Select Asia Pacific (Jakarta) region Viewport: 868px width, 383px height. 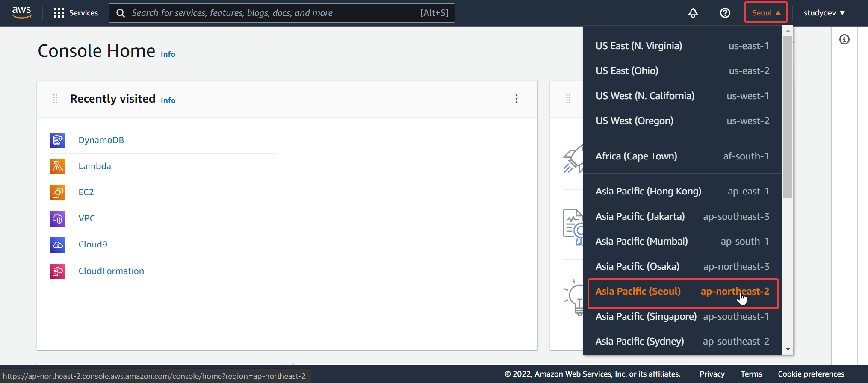point(682,216)
